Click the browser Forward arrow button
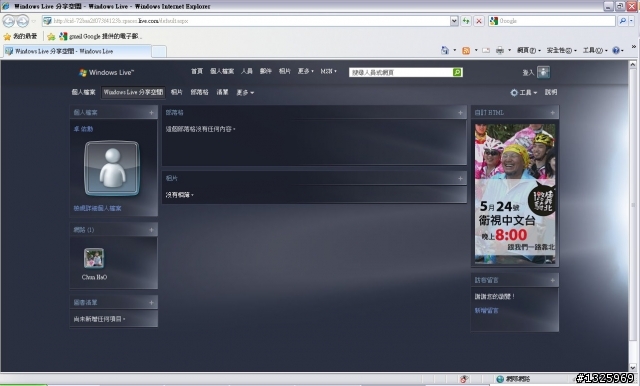640x386 pixels. click(23, 21)
